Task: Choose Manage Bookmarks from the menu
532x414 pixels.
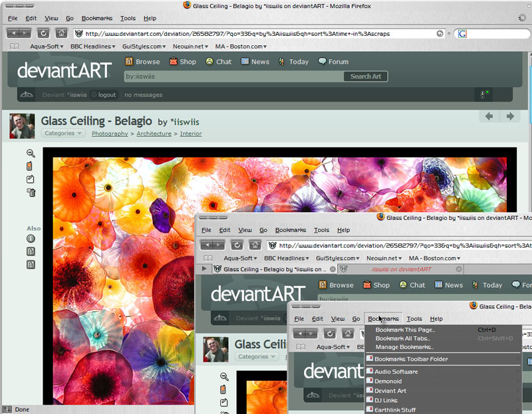Action: [404, 347]
